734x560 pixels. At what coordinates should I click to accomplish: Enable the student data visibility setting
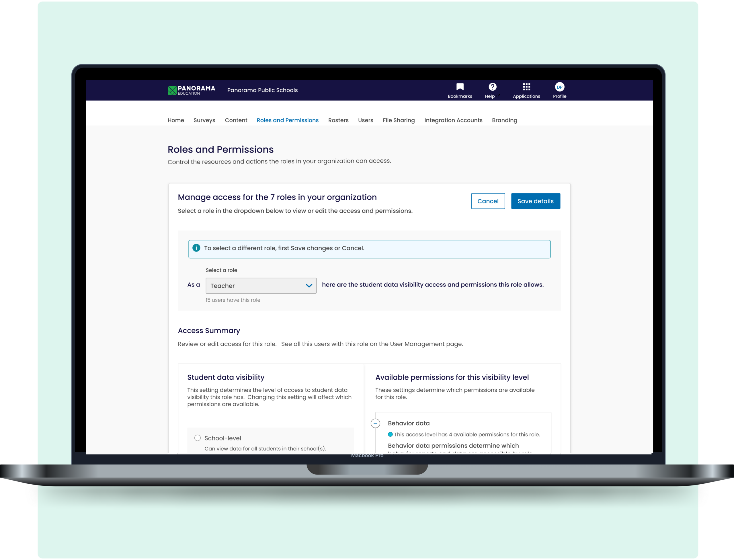pos(197,438)
